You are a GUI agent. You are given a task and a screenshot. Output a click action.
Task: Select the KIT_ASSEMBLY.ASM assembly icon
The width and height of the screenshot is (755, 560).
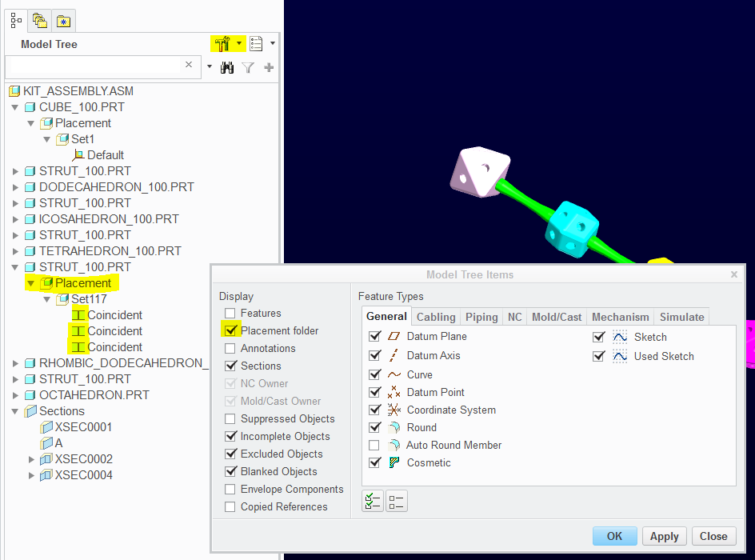tap(15, 91)
